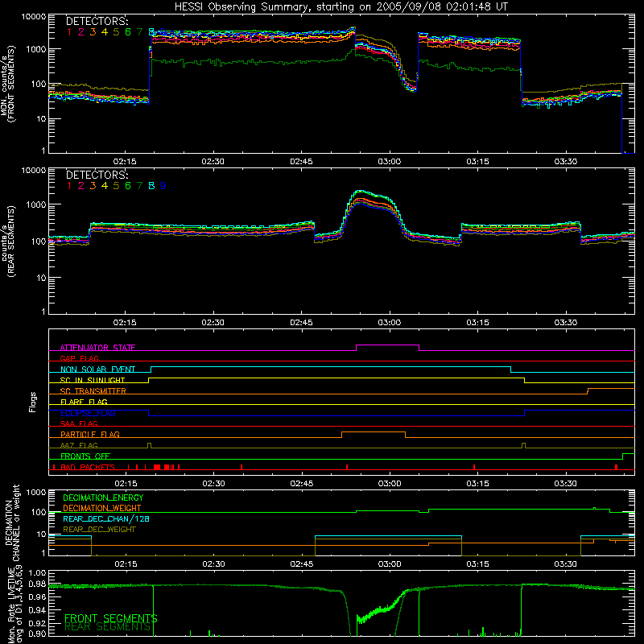This screenshot has width=644, height=644.
Task: Click 02:15 time tick under front segments plot
Action: tap(125, 162)
